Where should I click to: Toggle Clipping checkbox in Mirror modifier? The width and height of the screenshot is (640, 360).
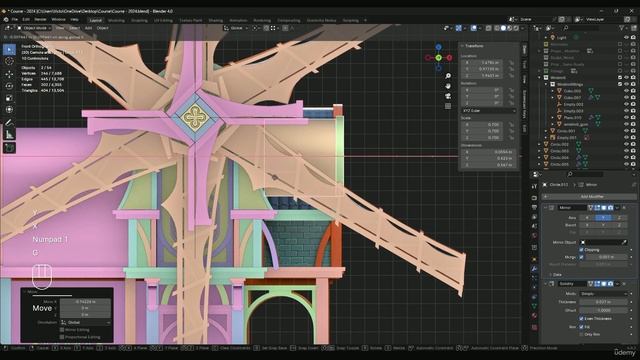[x=581, y=249]
